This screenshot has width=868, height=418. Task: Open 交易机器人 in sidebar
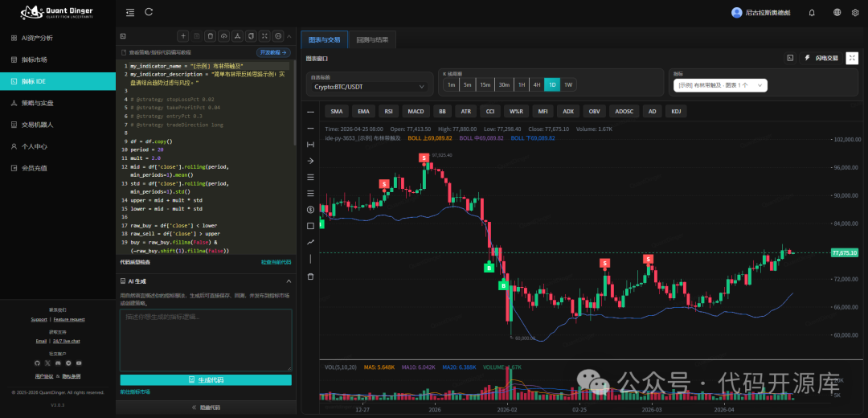[x=58, y=125]
